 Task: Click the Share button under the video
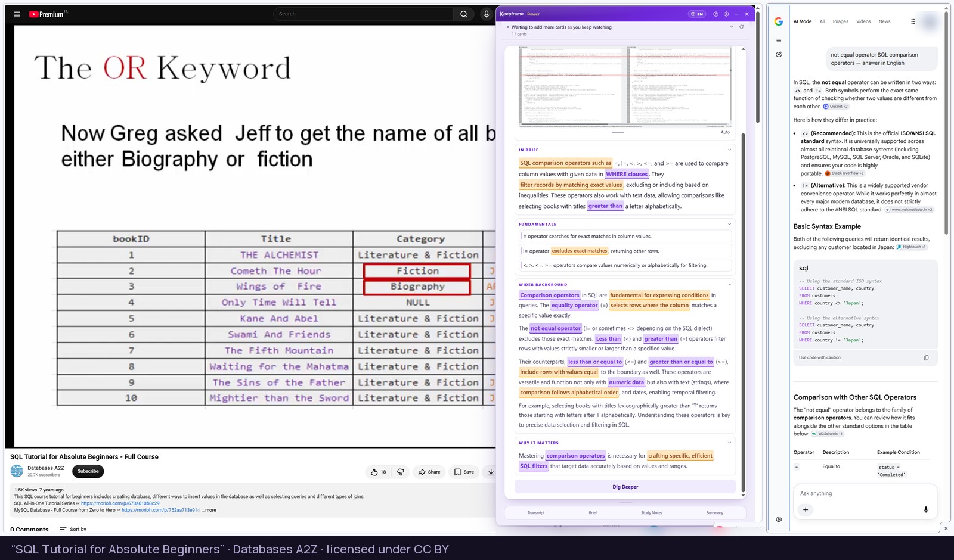tap(429, 472)
